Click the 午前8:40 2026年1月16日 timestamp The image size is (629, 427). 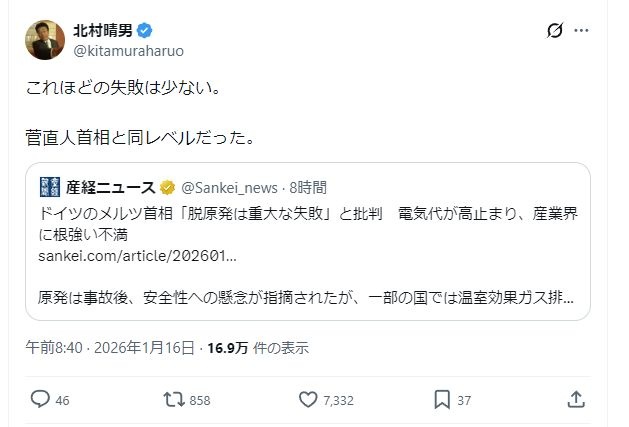110,348
